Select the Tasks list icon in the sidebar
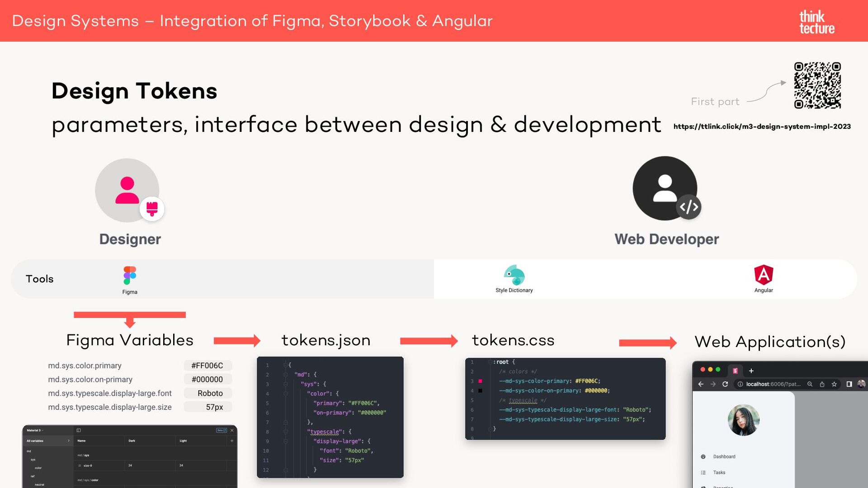 tap(703, 473)
